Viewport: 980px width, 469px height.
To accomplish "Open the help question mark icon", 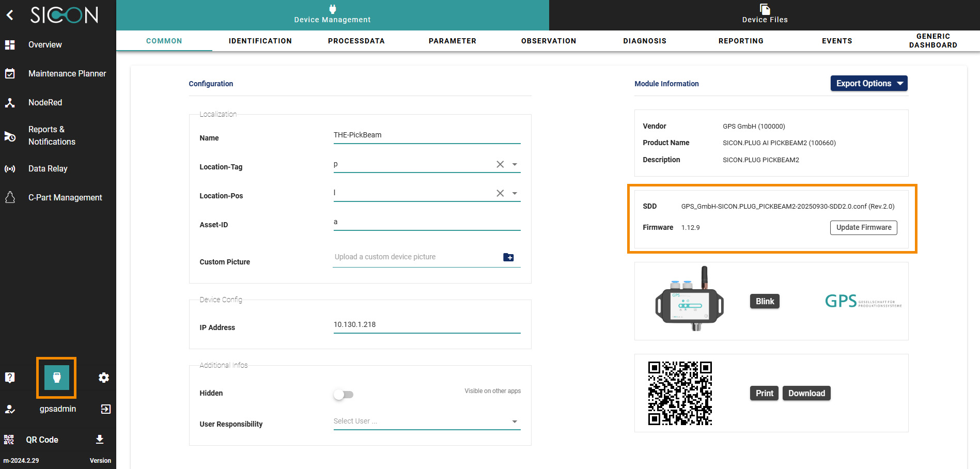I will pyautogui.click(x=10, y=378).
